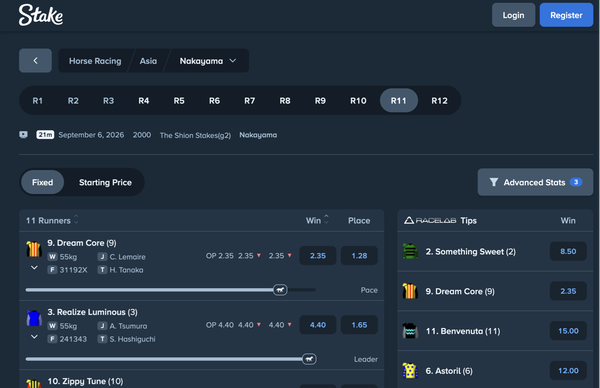This screenshot has width=600, height=388.
Task: Select race tab R12
Action: click(x=439, y=101)
